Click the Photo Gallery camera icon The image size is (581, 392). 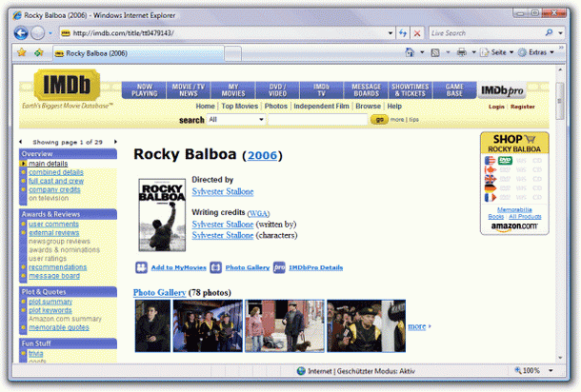[215, 267]
